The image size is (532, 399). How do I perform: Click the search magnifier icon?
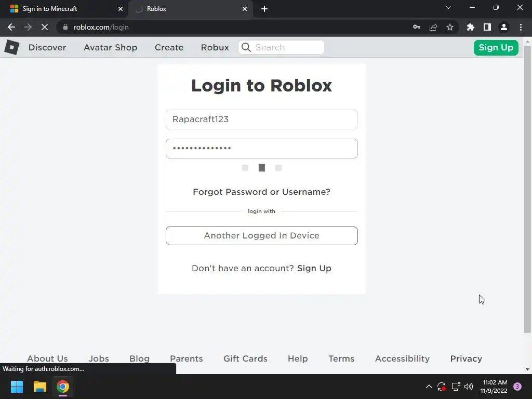tap(246, 47)
